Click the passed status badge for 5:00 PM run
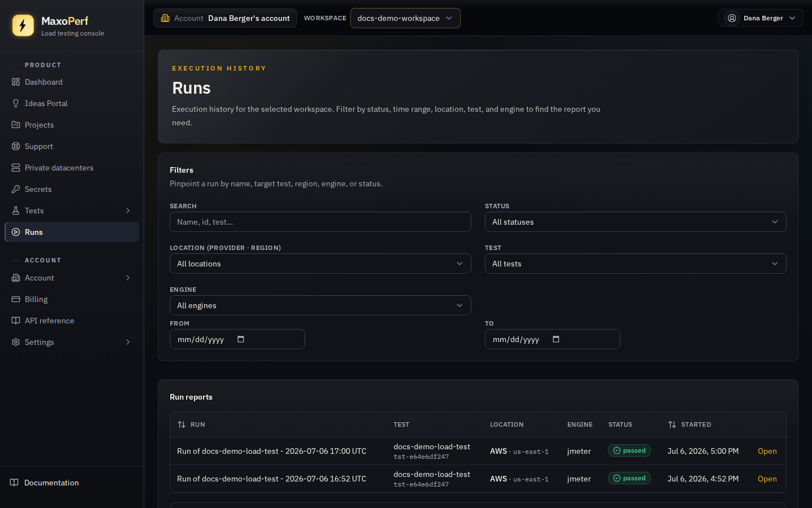 (629, 450)
